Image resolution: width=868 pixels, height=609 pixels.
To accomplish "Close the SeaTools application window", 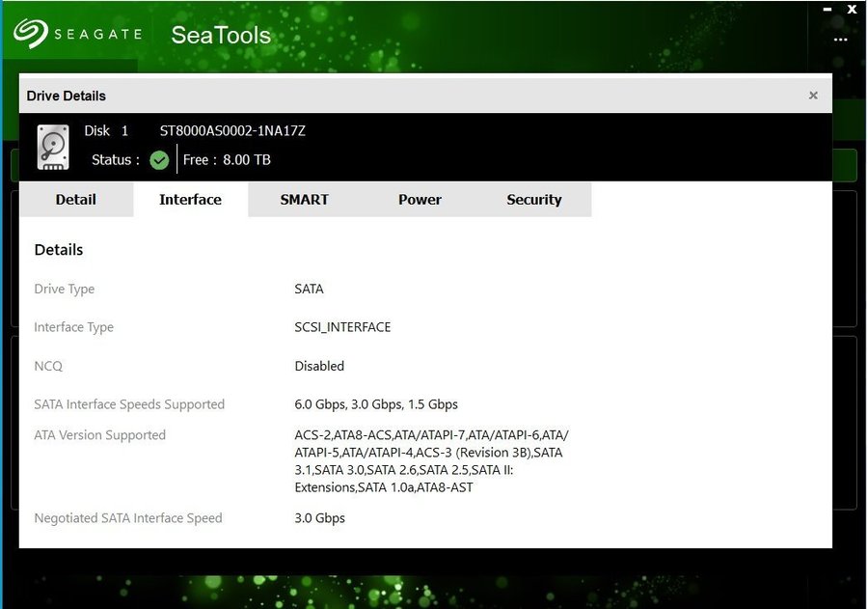I will click(x=852, y=9).
